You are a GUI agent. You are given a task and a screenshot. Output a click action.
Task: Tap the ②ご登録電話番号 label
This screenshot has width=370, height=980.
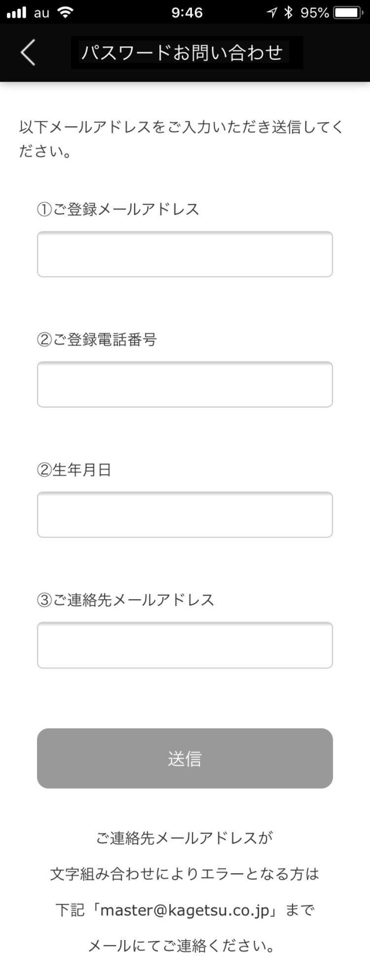(x=97, y=340)
